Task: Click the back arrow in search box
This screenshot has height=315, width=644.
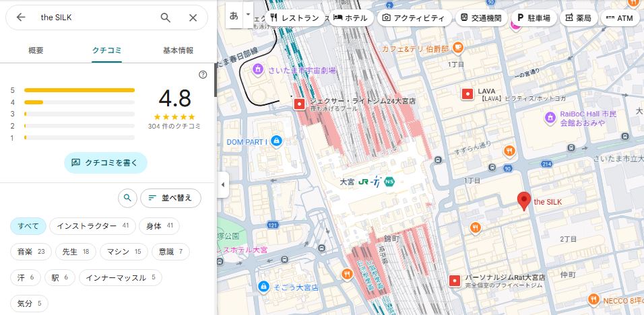Action: [21, 17]
